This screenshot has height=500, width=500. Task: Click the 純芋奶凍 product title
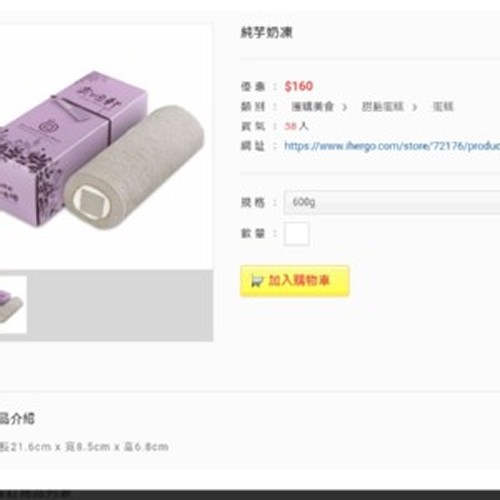pyautogui.click(x=266, y=33)
